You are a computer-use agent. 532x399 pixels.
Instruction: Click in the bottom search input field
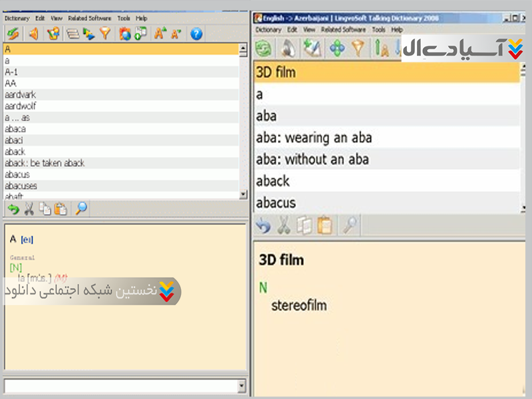[x=120, y=386]
